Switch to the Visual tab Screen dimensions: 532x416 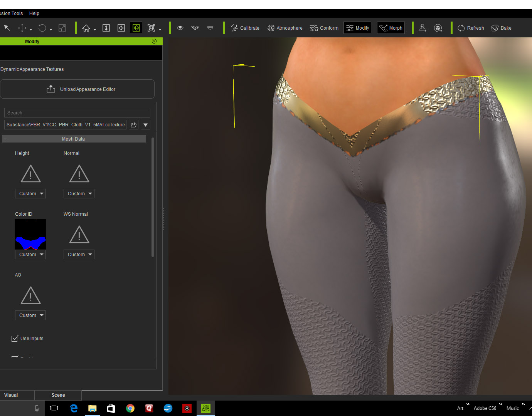point(17,395)
